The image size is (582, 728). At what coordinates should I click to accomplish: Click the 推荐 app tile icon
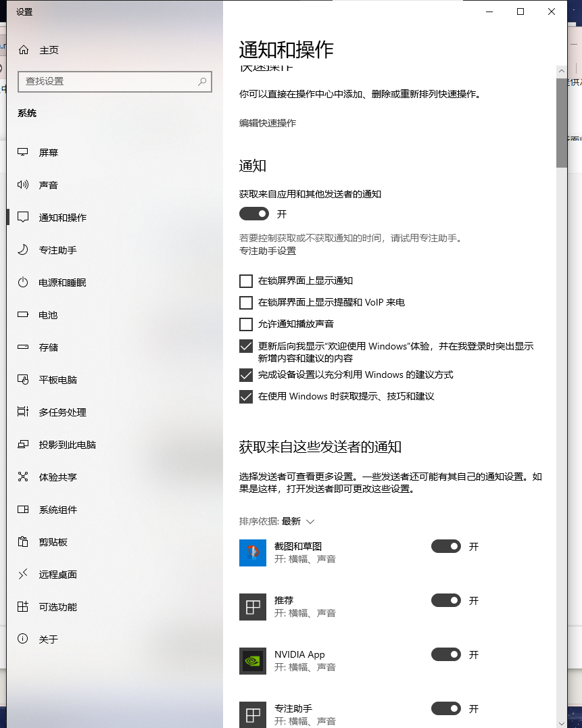click(x=253, y=607)
